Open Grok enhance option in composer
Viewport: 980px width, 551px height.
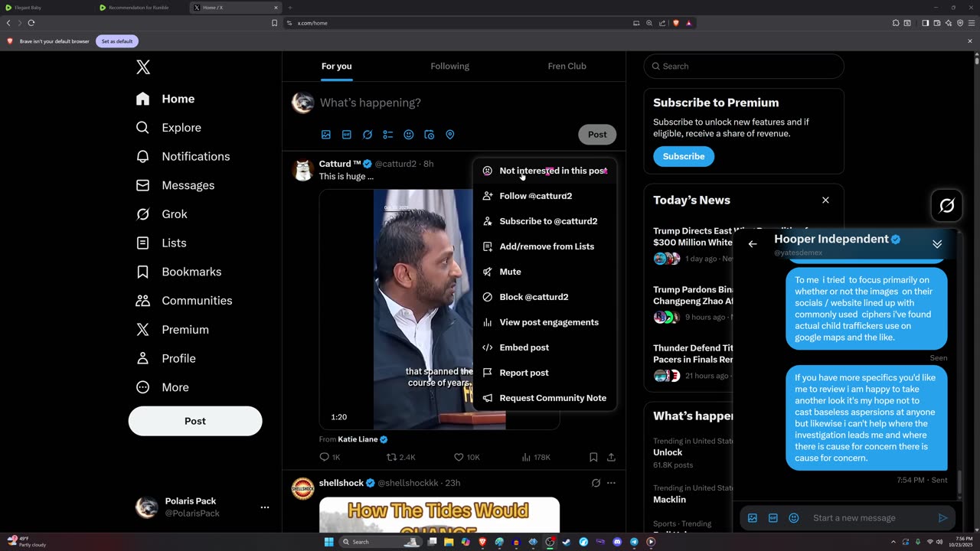[367, 135]
